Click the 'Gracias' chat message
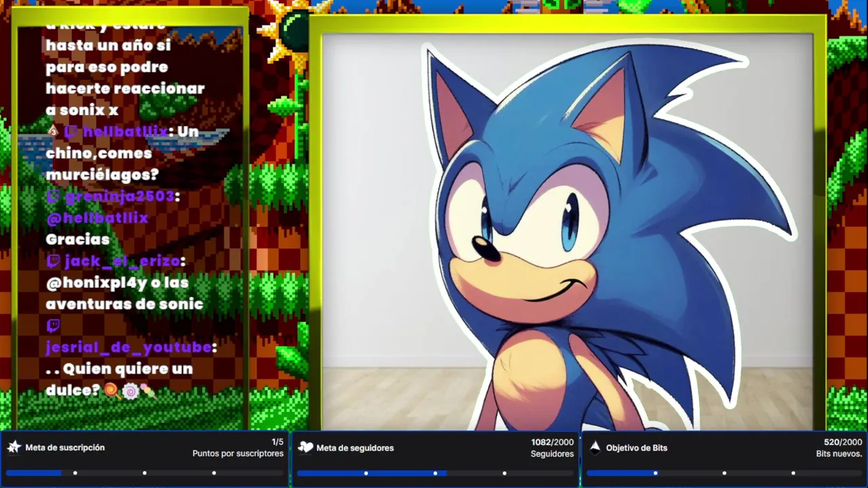Image resolution: width=868 pixels, height=488 pixels. [77, 239]
